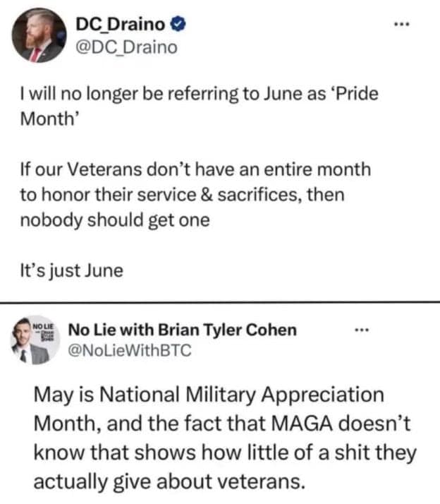Screen dimensions: 440x504
Task: Expand the three-dot menu on the NoLieWithBTC tweet
Action: [362, 330]
